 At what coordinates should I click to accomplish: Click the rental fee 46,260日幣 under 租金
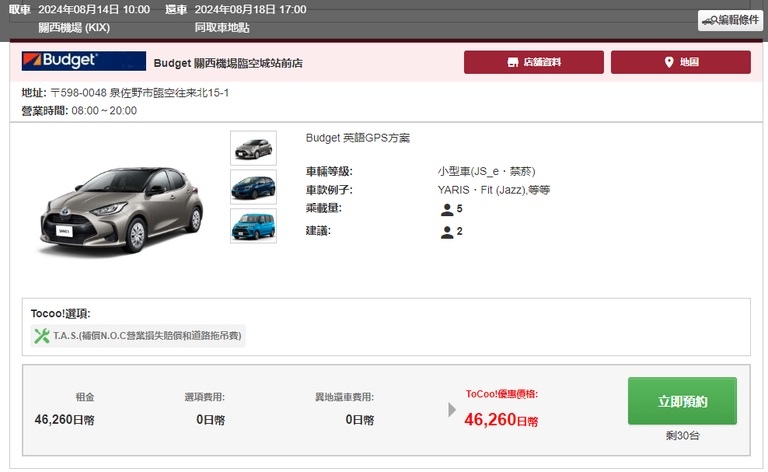65,420
